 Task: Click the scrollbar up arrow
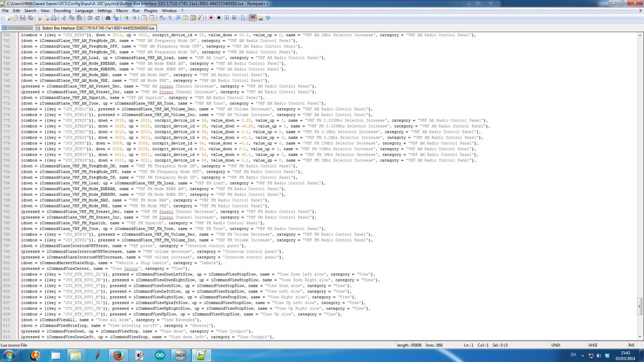pyautogui.click(x=639, y=35)
